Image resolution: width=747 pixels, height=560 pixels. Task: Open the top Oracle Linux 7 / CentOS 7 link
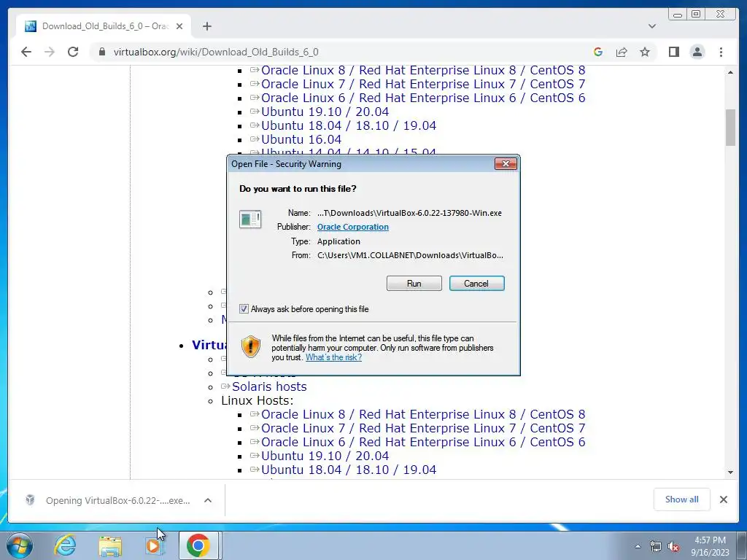[x=423, y=85]
